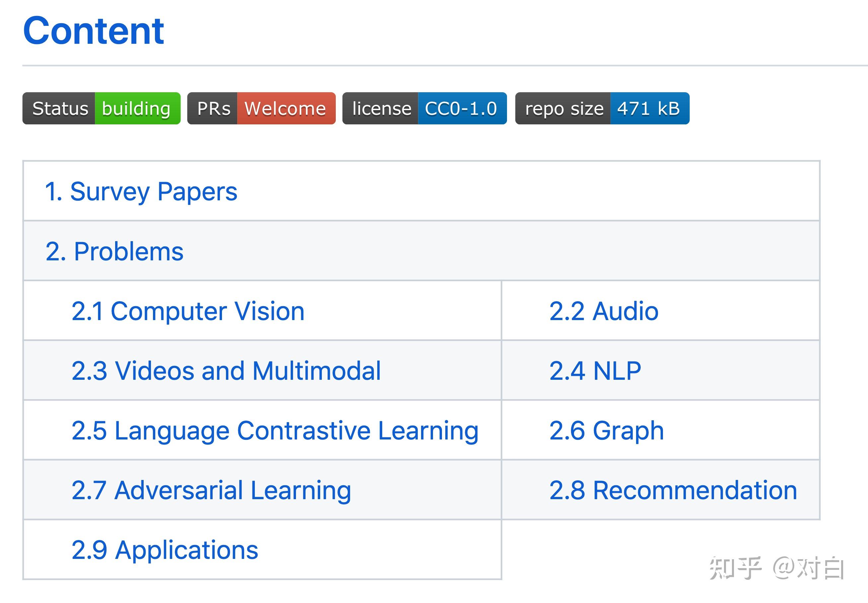Open the 1. Survey Papers section link

click(141, 192)
